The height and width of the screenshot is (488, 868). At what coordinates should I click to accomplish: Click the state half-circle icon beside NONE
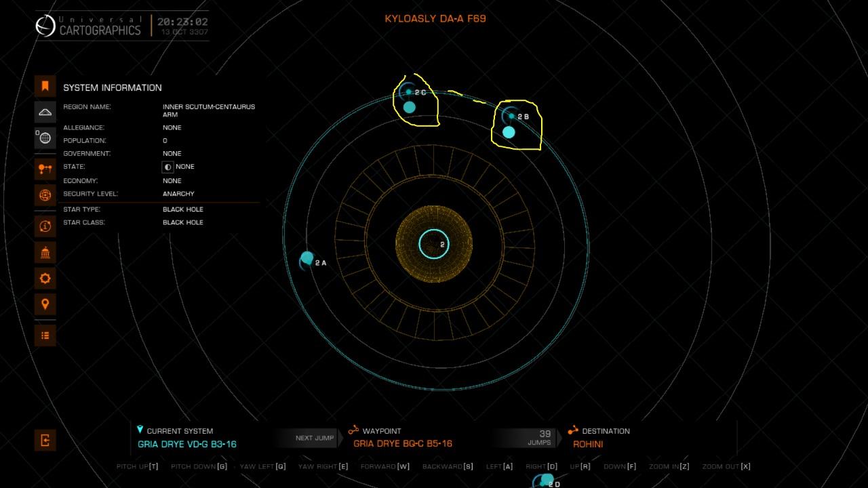tap(168, 167)
